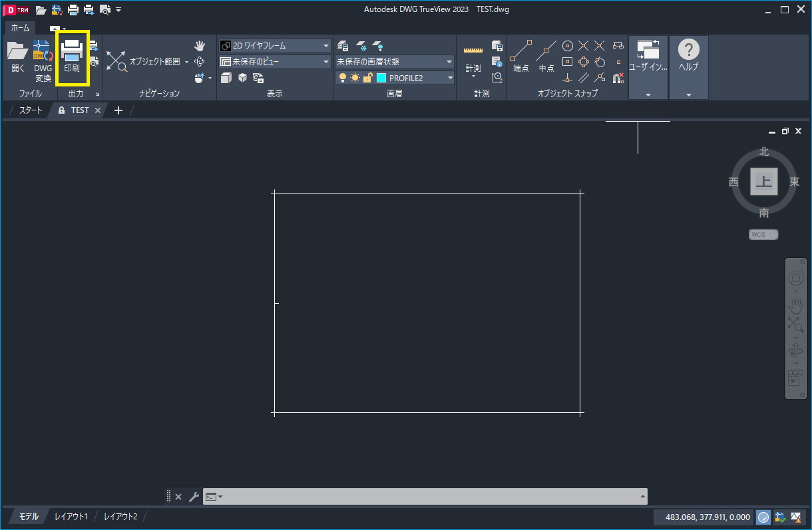Toggle the PROFILE2 layer lock icon
Viewport: 812px width, 530px height.
coord(367,78)
